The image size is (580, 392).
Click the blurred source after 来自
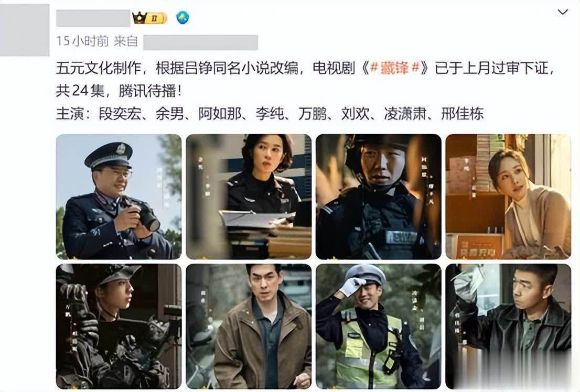(200, 42)
